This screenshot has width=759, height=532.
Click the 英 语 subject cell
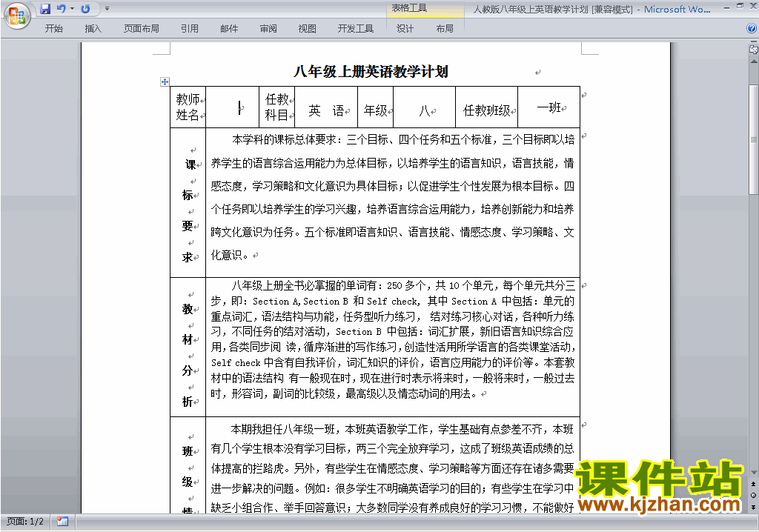326,107
